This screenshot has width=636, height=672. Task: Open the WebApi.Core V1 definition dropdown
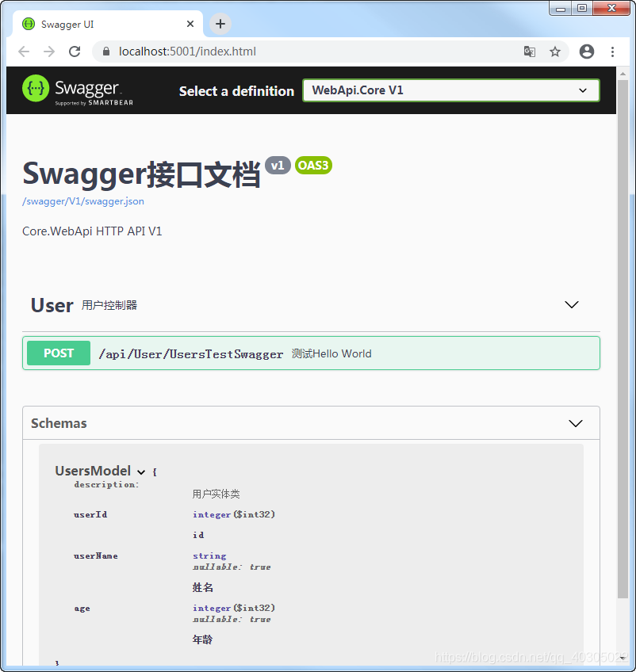(x=450, y=90)
